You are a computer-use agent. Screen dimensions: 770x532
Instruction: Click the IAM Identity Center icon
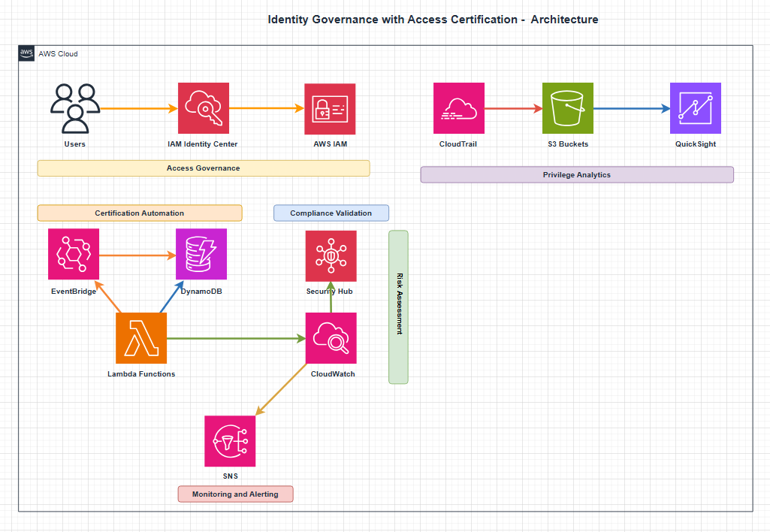click(x=204, y=108)
